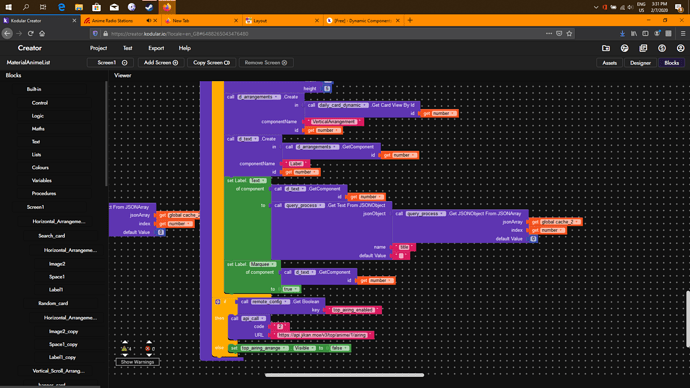Open a new browser tab with plus

(410, 20)
